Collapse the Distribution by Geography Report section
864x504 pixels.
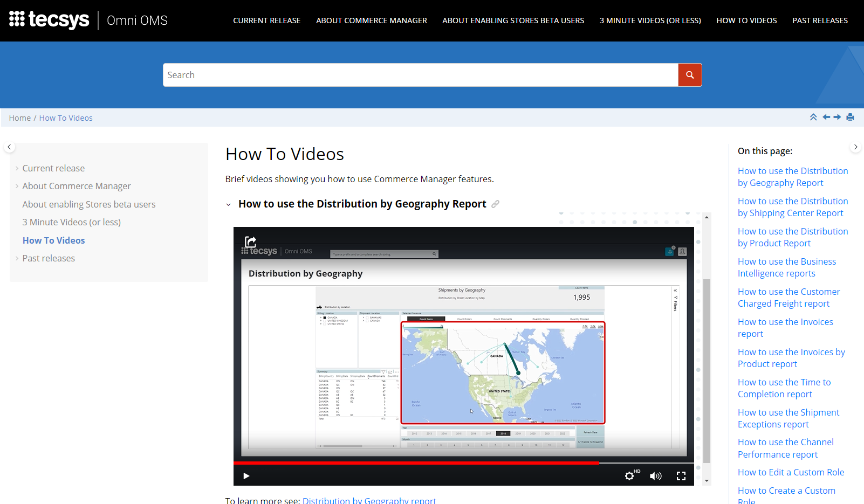point(229,204)
